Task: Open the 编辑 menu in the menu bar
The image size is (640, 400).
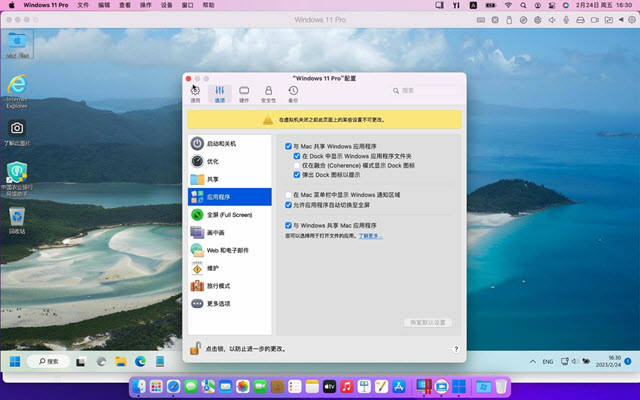Action: (x=104, y=5)
